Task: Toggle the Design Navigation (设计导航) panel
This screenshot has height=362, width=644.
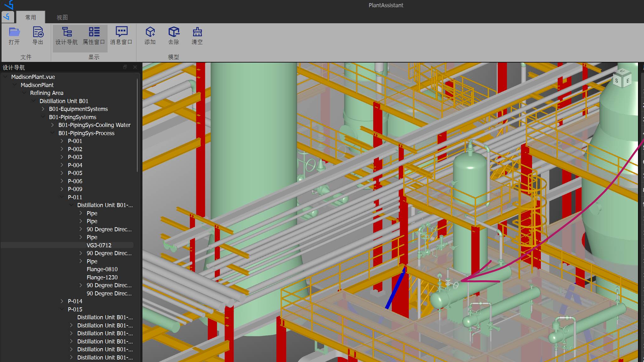Action: [66, 36]
